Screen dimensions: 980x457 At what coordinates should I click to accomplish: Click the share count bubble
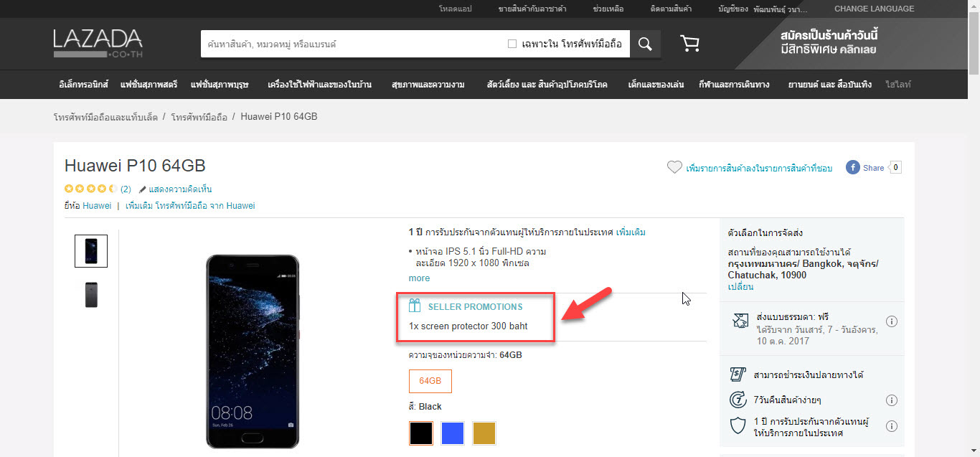coord(895,167)
